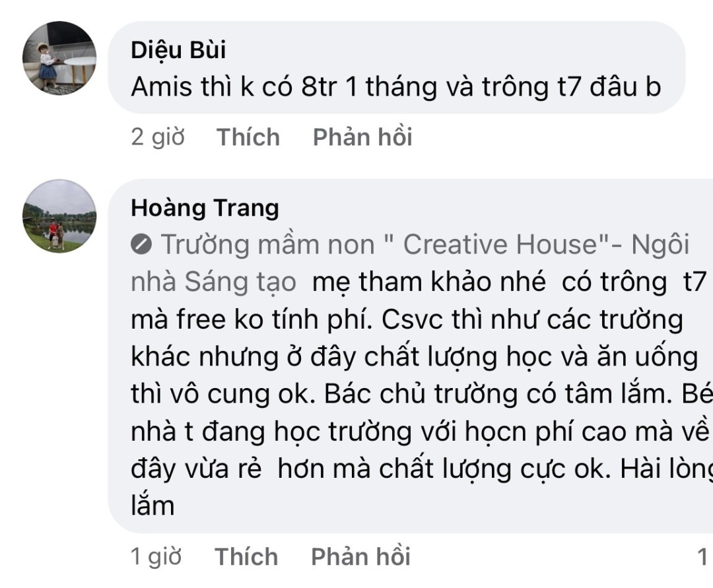Open Diệu Bùi's profile picture
The height and width of the screenshot is (588, 713).
59,58
